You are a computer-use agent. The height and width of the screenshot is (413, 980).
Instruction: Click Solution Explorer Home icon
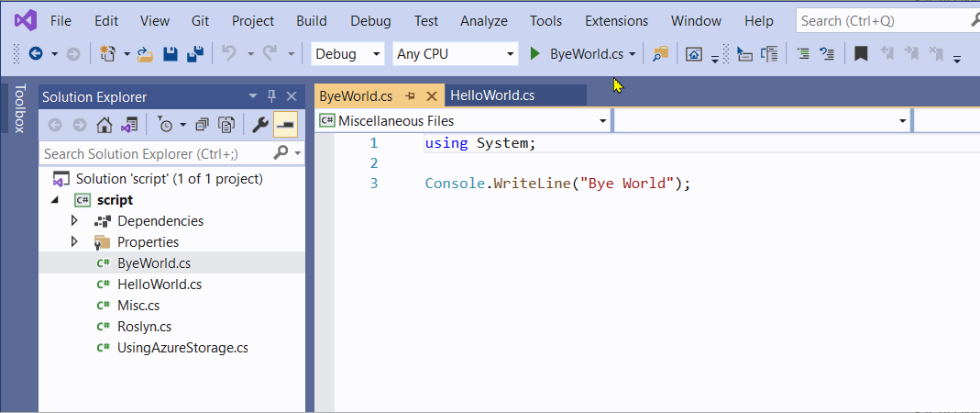(x=104, y=125)
